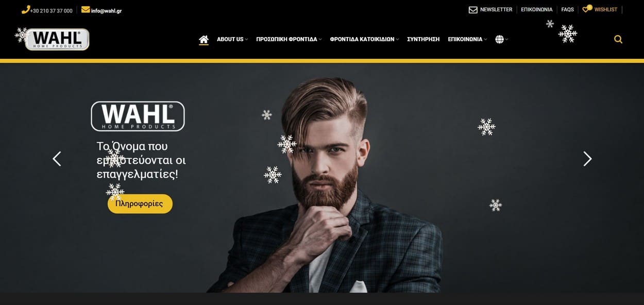Open the search magnifier icon
Screen dimensions: 644x305
[618, 39]
